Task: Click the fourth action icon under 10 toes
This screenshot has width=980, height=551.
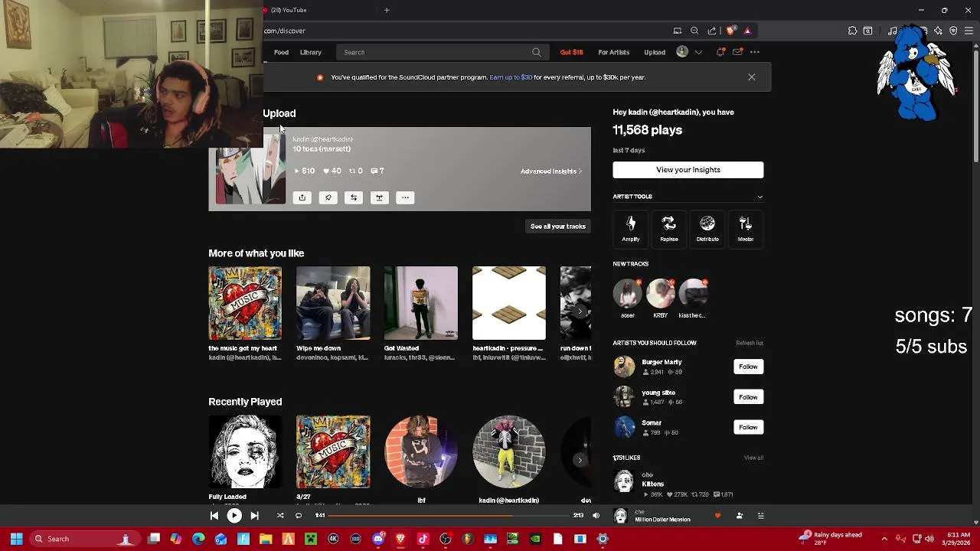Action: [379, 197]
